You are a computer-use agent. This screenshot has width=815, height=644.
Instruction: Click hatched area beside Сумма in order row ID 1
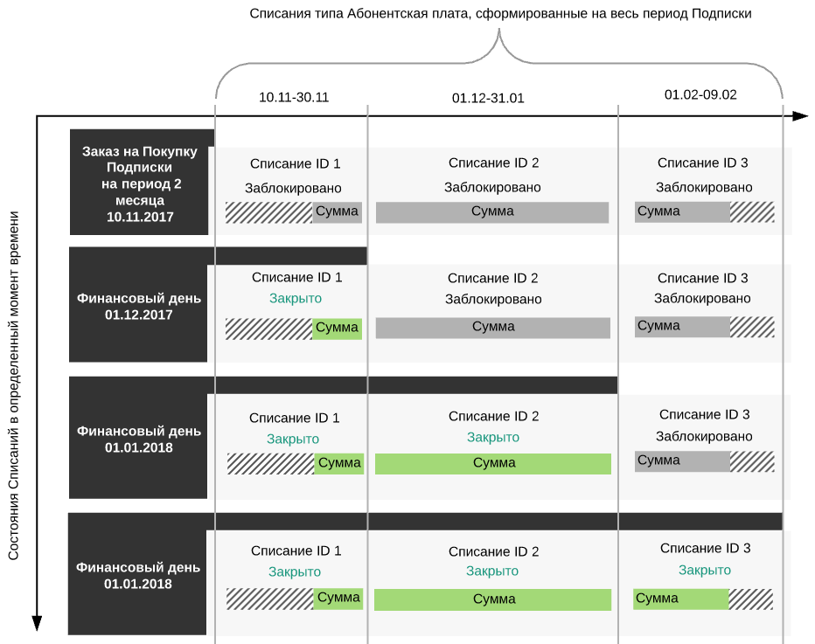[268, 212]
